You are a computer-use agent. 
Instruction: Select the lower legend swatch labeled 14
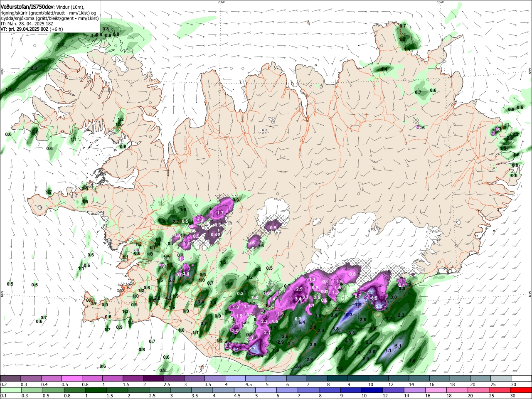[415, 390]
